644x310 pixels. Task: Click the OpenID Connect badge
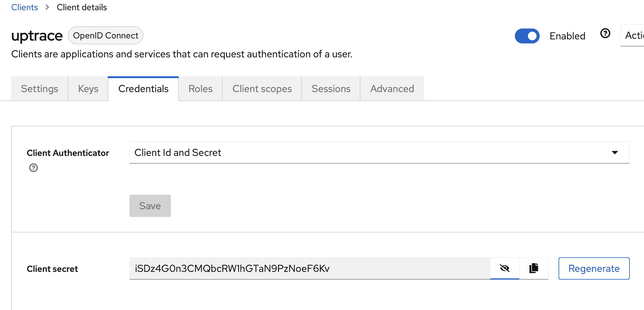(105, 35)
